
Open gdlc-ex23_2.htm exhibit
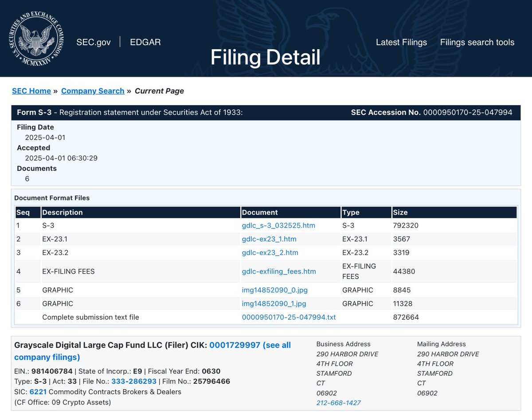[270, 253]
